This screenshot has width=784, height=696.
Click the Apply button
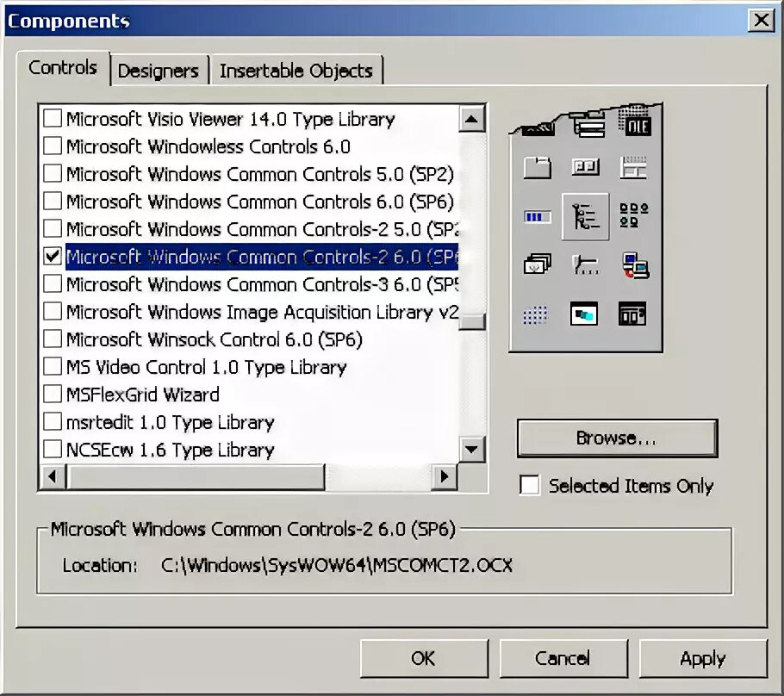point(702,658)
